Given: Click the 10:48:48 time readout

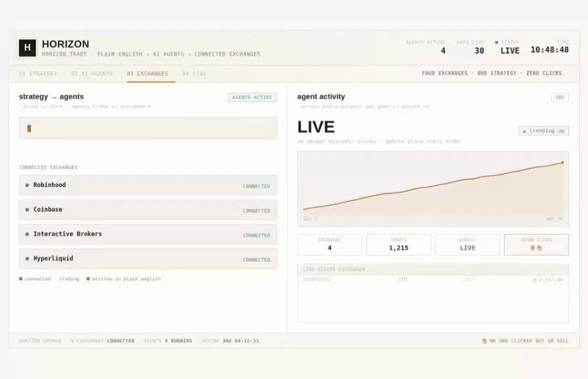Looking at the screenshot, I should coord(550,50).
